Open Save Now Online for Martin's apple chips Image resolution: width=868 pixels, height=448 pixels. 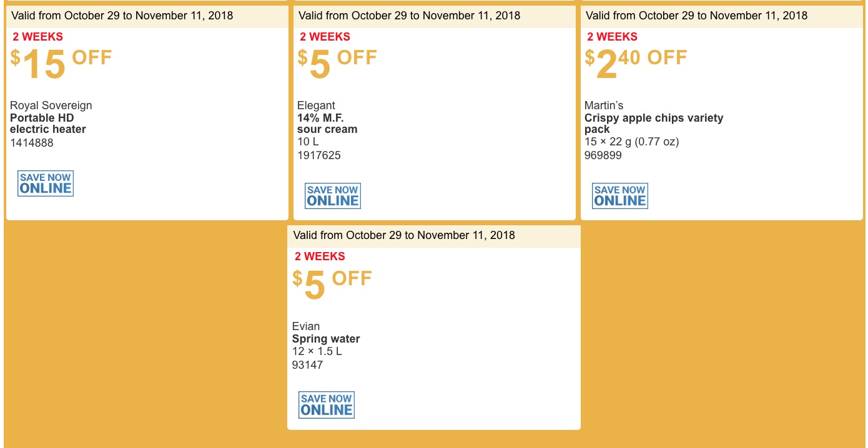pos(620,196)
